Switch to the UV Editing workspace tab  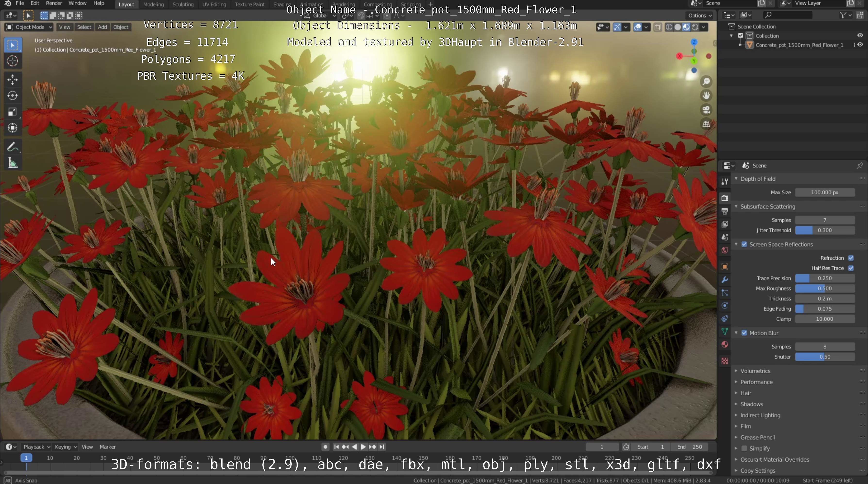pyautogui.click(x=214, y=4)
